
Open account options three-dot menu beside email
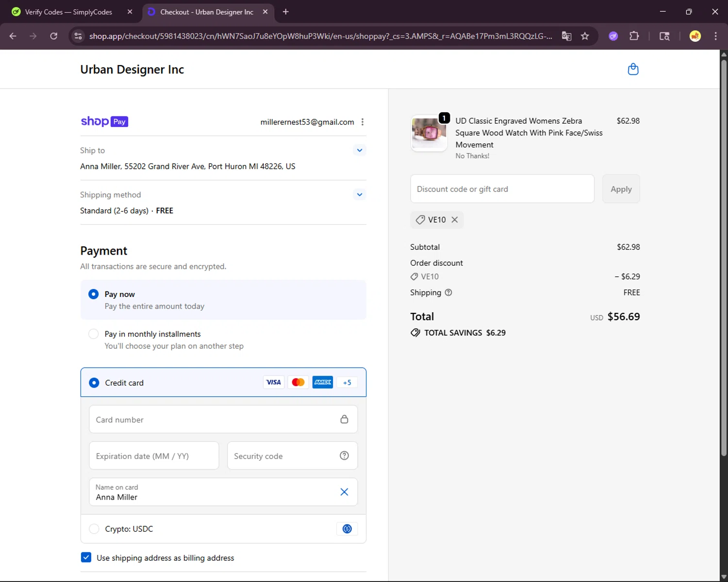[363, 122]
